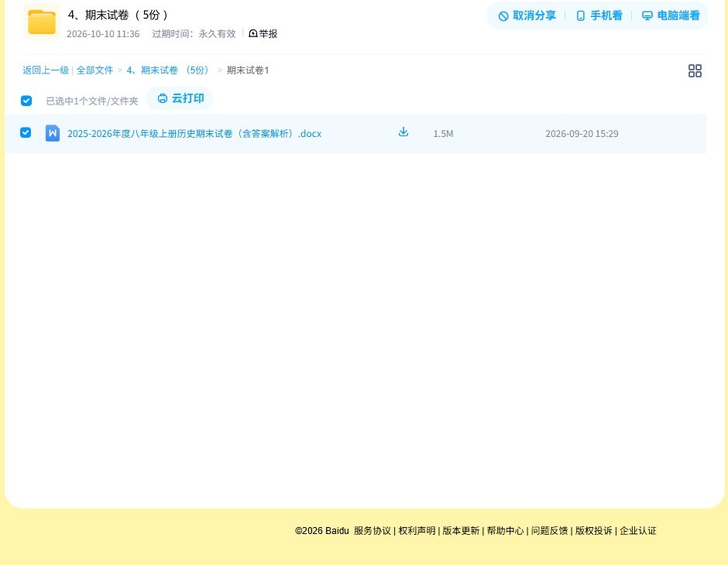Open 手机看 to view on phone
The width and height of the screenshot is (728, 565).
point(599,15)
